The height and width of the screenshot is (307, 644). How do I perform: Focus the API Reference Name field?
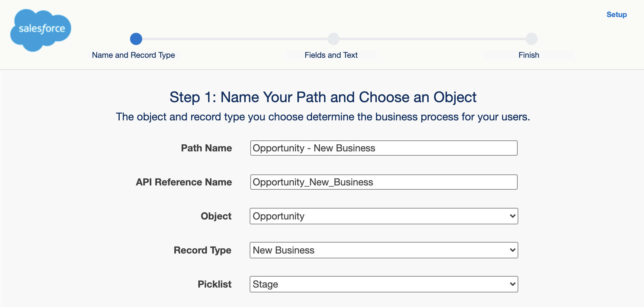[x=384, y=182]
